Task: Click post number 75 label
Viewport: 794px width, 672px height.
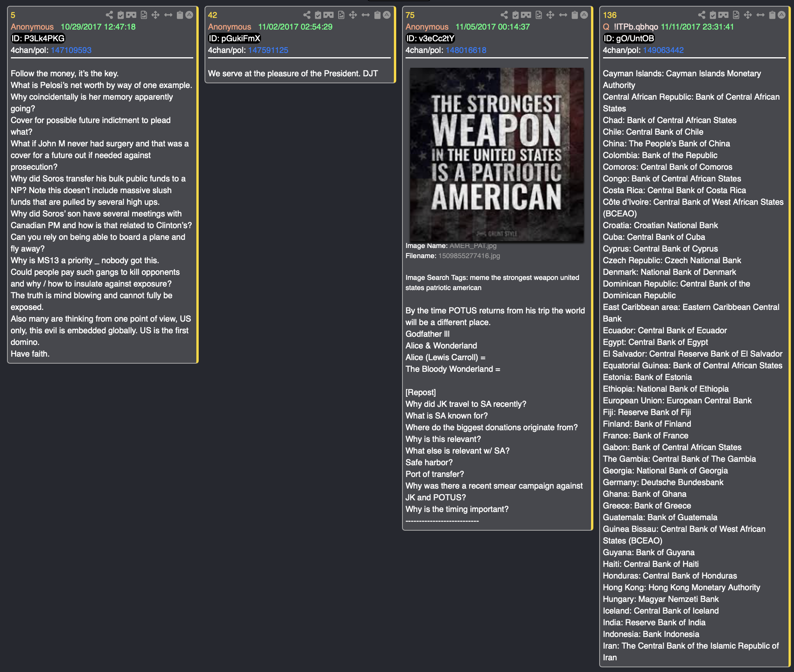Action: pyautogui.click(x=410, y=15)
